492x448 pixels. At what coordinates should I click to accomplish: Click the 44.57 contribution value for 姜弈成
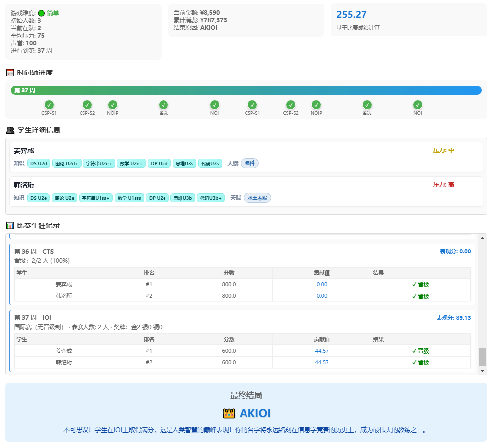pyautogui.click(x=322, y=351)
